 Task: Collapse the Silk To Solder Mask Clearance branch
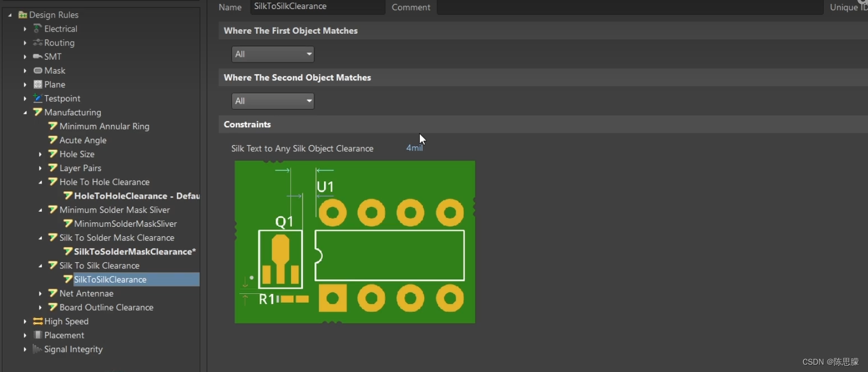click(x=40, y=238)
